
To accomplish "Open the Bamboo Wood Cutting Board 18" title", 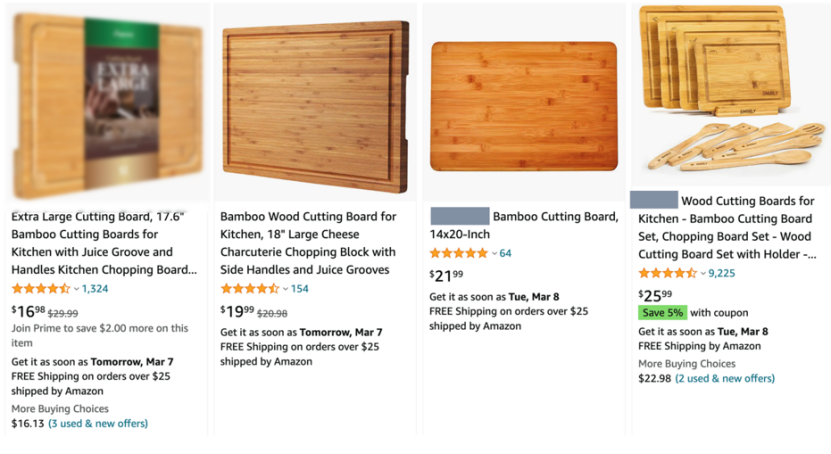I will tap(308, 243).
